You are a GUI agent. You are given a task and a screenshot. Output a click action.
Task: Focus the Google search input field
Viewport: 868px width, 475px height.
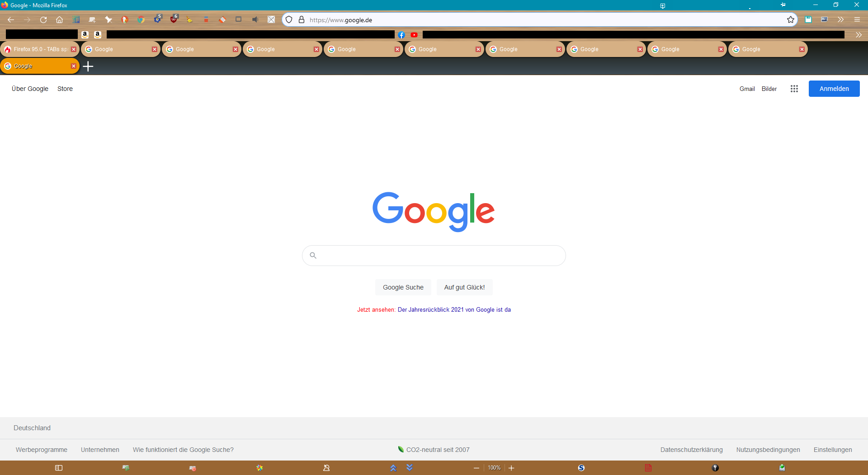434,256
